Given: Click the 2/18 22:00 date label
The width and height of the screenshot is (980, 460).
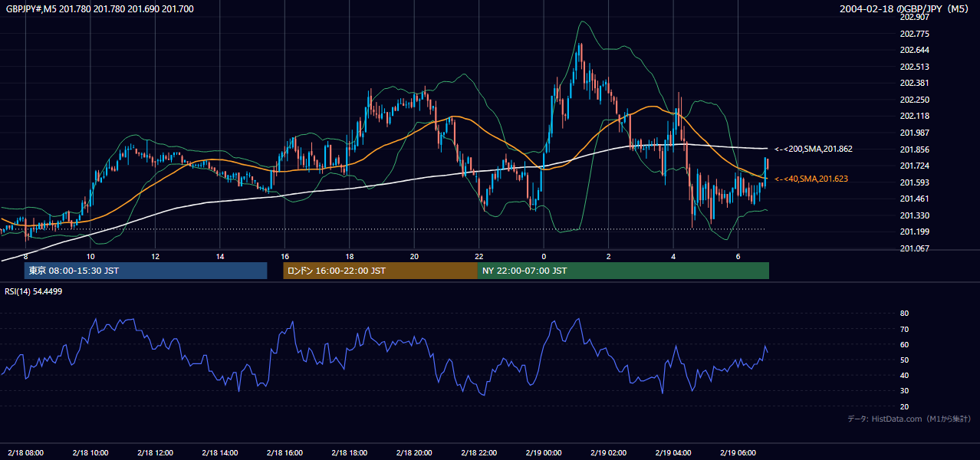Looking at the screenshot, I should tap(479, 452).
